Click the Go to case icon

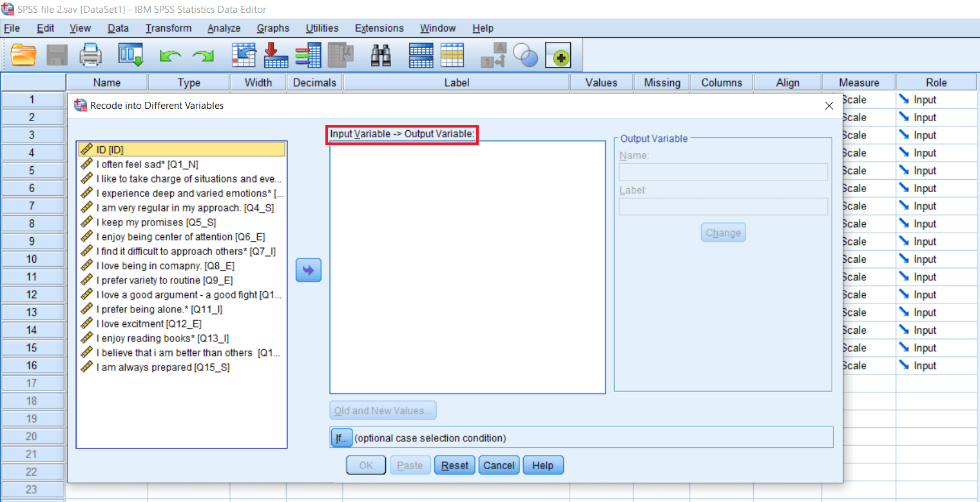pyautogui.click(x=244, y=55)
